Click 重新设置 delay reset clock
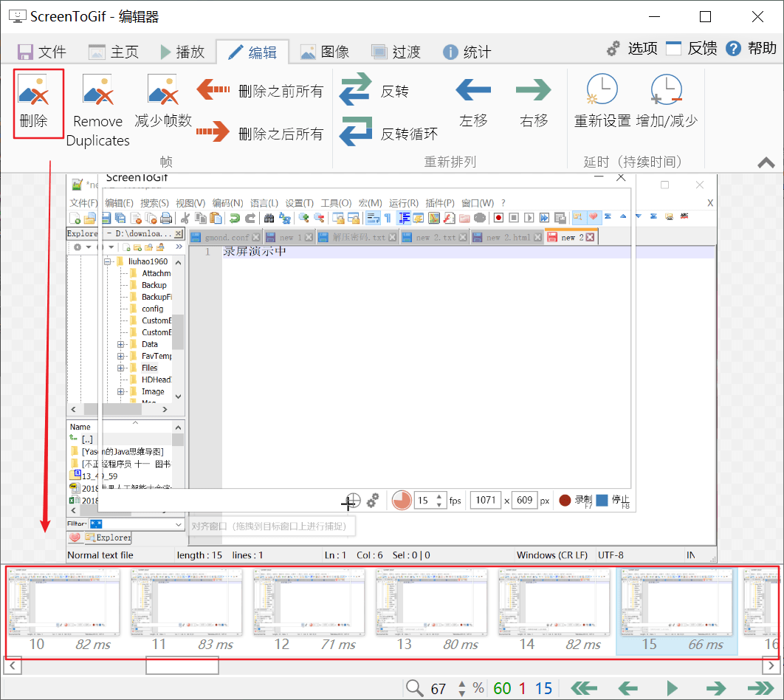784x700 pixels. tap(602, 89)
